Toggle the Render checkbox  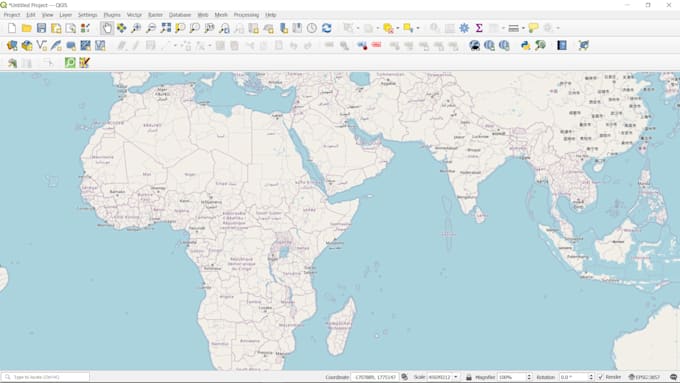(x=601, y=377)
